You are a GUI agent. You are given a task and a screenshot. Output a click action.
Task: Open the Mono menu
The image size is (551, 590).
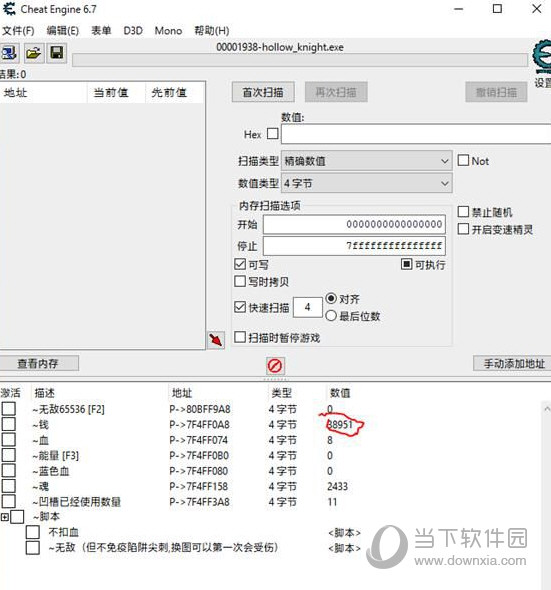(168, 30)
